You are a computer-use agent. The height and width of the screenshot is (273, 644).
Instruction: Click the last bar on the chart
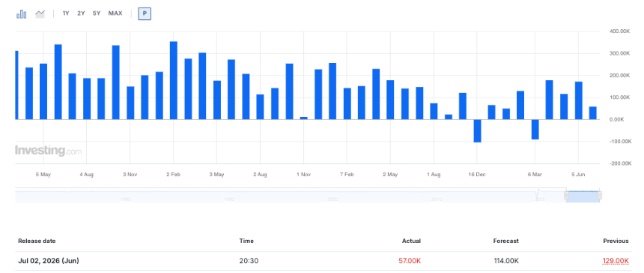[592, 113]
